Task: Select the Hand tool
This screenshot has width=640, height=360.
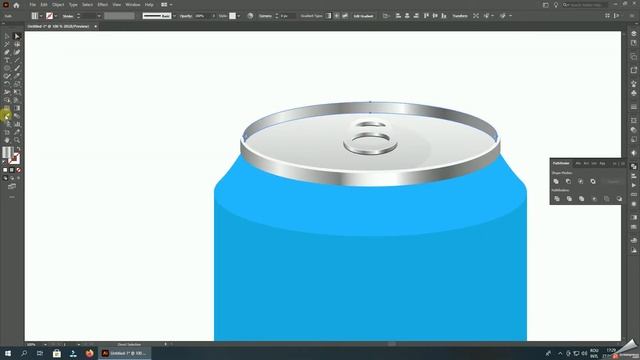Action: 7,140
